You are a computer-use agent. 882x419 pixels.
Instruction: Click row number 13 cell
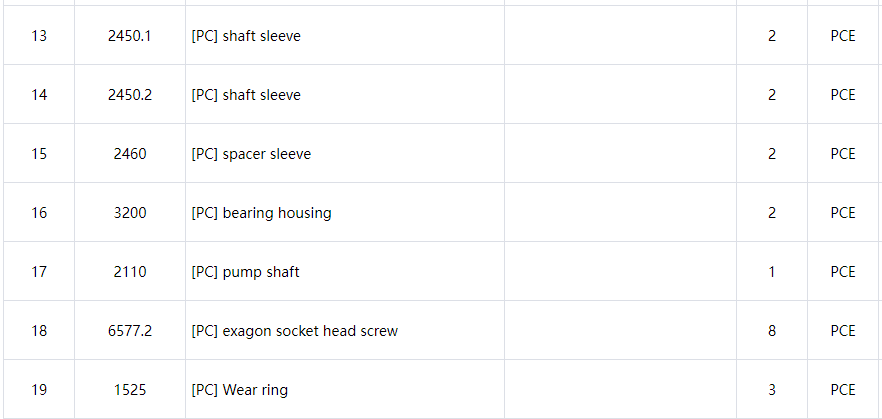(x=39, y=35)
